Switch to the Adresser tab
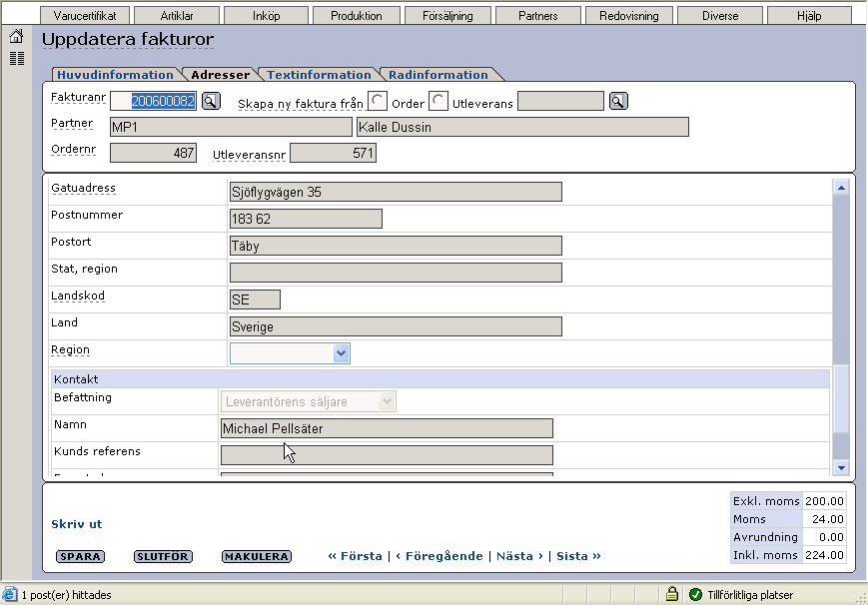The width and height of the screenshot is (868, 605). 221,75
